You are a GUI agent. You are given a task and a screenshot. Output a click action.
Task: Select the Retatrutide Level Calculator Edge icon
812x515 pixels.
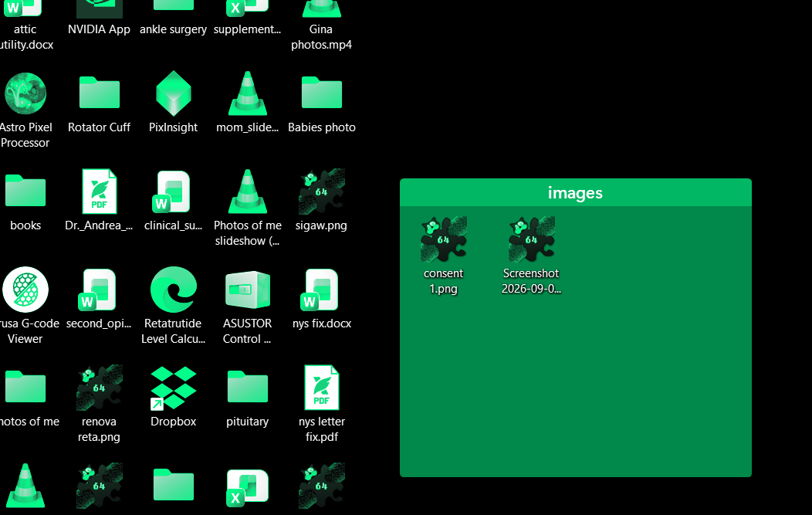[174, 306]
